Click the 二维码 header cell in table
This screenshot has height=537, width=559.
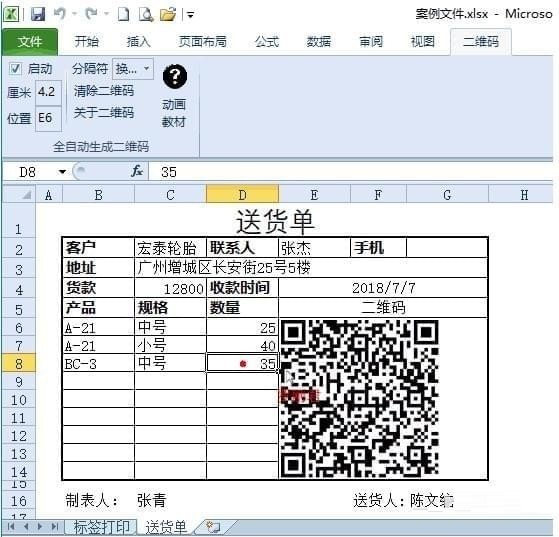(383, 307)
